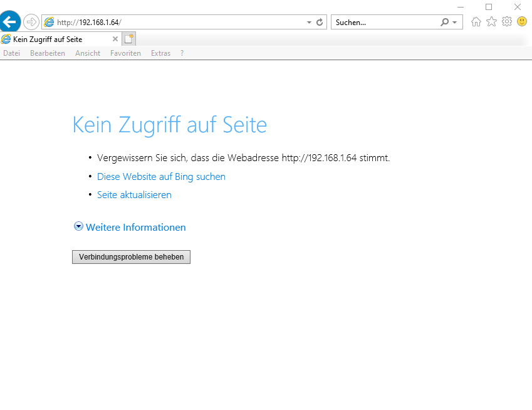Click the Refresh icon in address bar
532x410 pixels.
click(320, 22)
